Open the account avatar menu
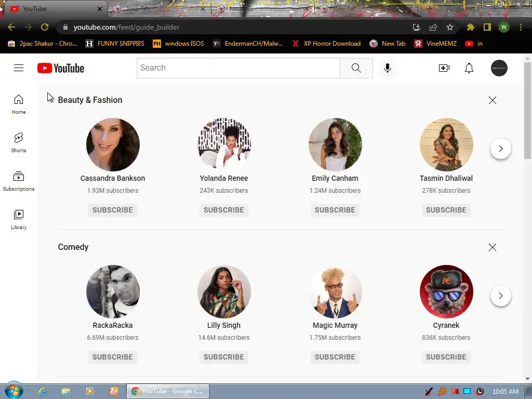This screenshot has width=532, height=399. (x=499, y=68)
